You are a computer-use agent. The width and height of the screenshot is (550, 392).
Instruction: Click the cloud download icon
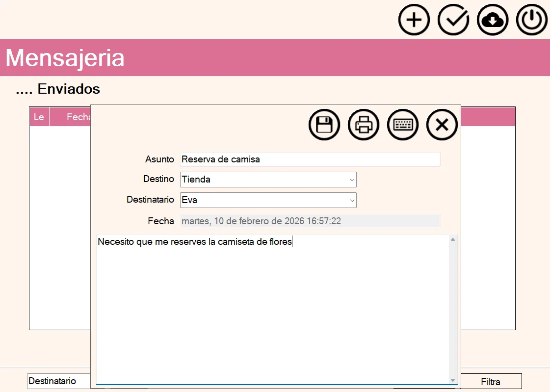click(493, 20)
